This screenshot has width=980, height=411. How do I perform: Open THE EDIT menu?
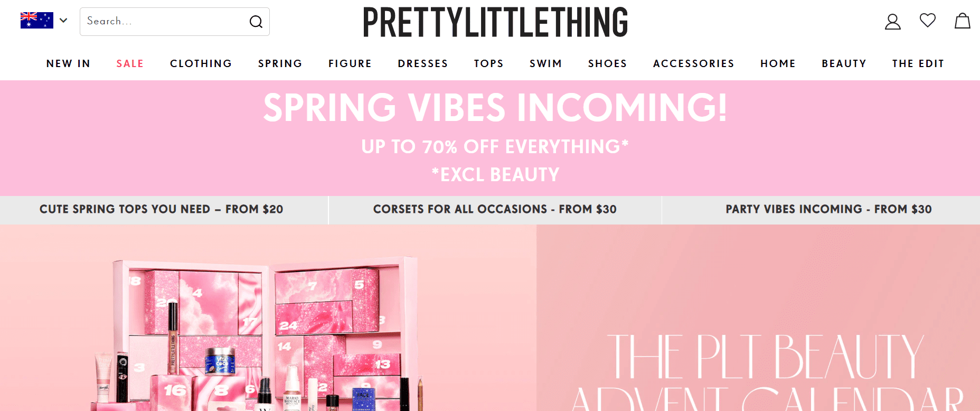point(918,63)
